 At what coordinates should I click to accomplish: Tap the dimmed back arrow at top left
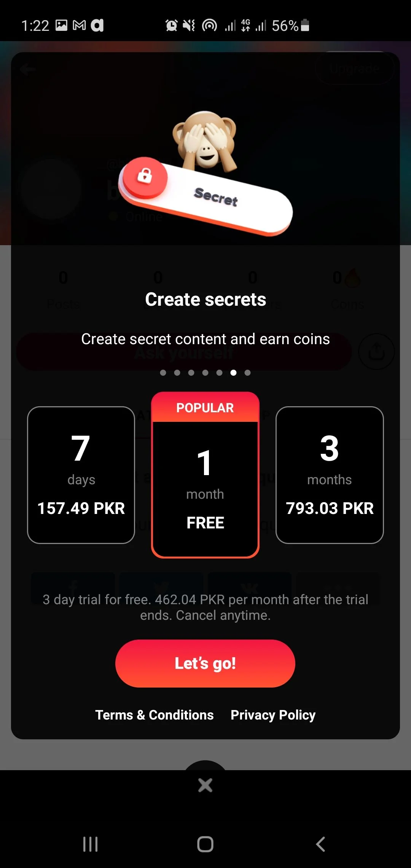pos(28,69)
